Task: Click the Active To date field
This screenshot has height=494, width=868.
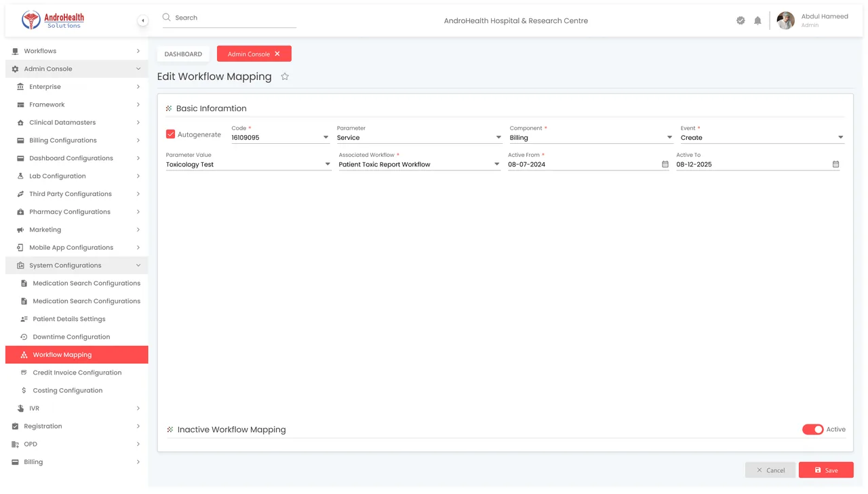Action: (x=758, y=165)
